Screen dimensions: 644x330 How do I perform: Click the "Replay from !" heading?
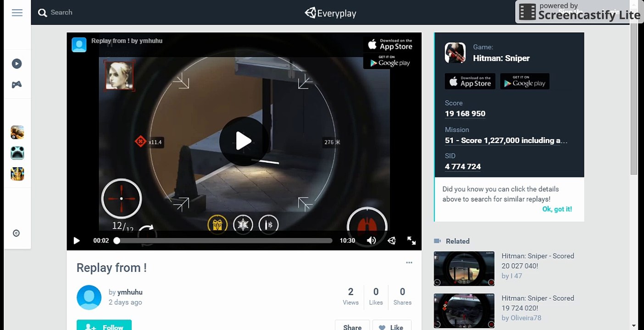tap(111, 268)
